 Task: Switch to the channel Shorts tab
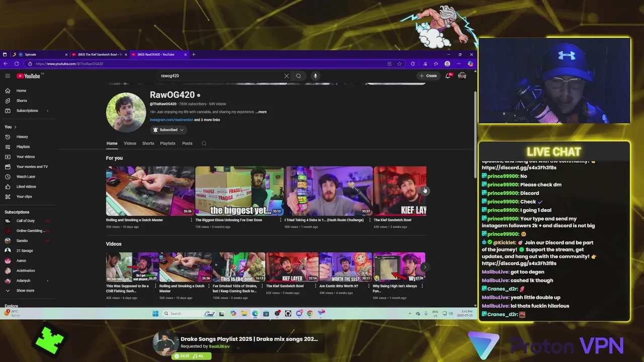pos(148,143)
